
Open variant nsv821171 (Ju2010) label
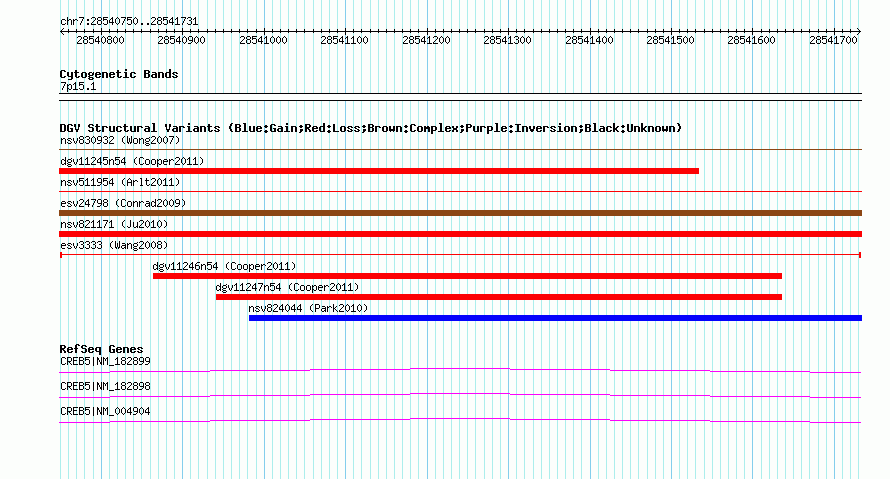point(114,224)
